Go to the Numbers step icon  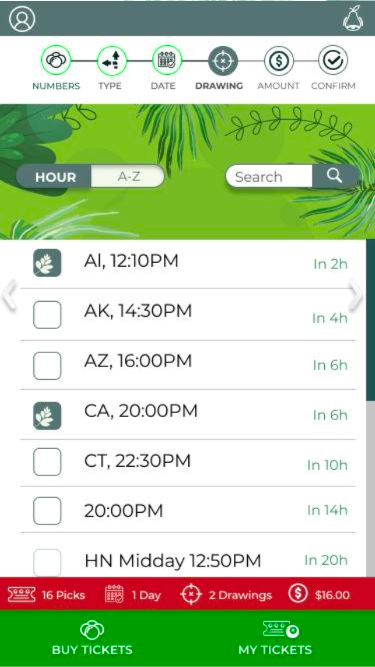click(x=56, y=61)
